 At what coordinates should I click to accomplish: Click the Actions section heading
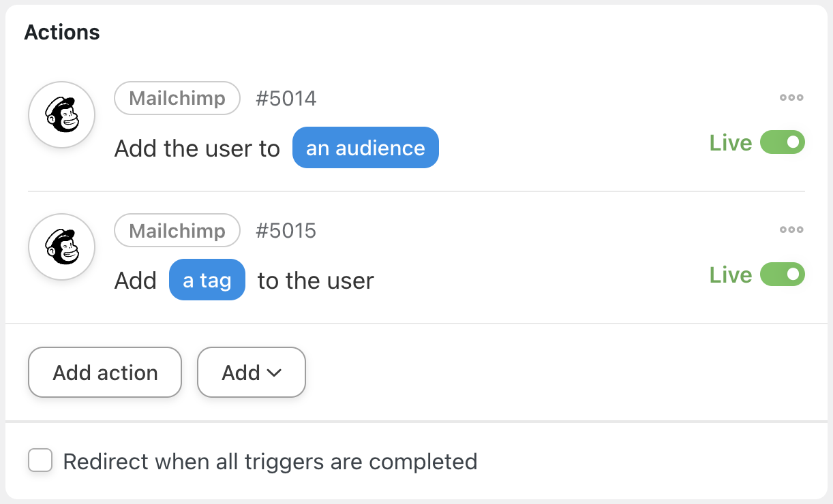[x=62, y=32]
